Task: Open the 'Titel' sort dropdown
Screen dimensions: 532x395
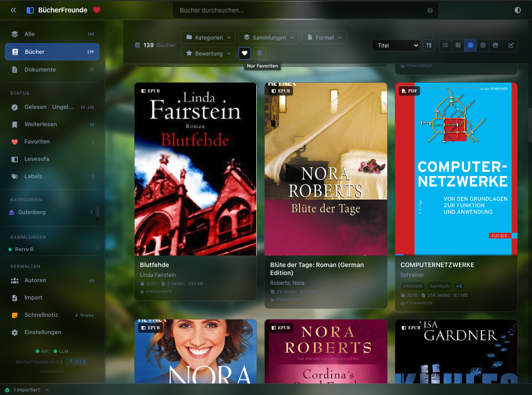Action: 396,45
